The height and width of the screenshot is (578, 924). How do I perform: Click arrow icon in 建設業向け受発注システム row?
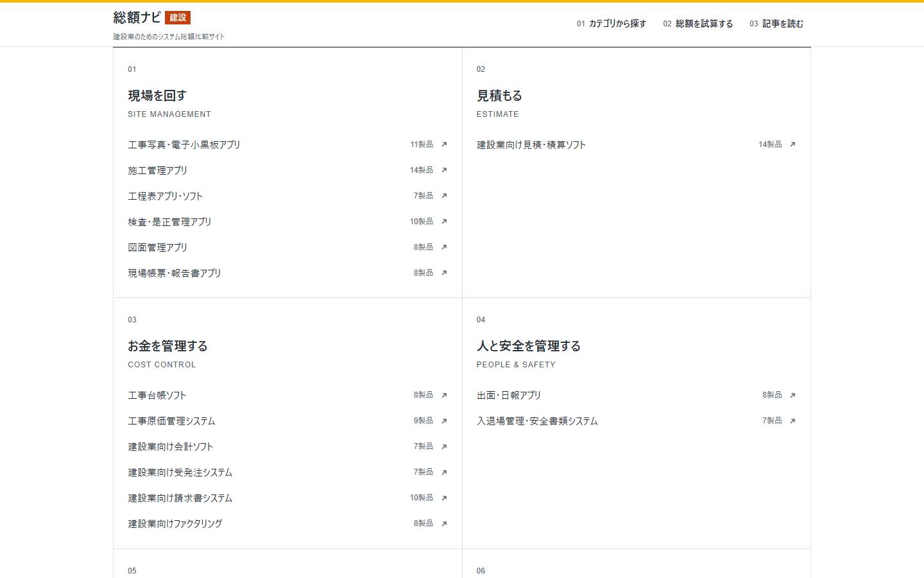click(444, 472)
